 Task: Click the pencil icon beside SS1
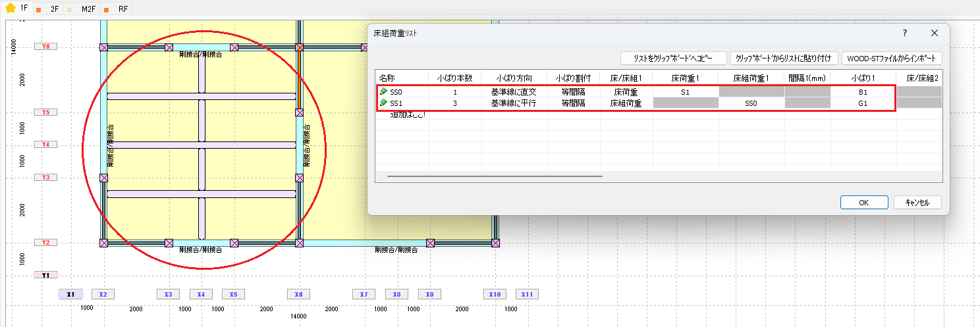point(384,103)
